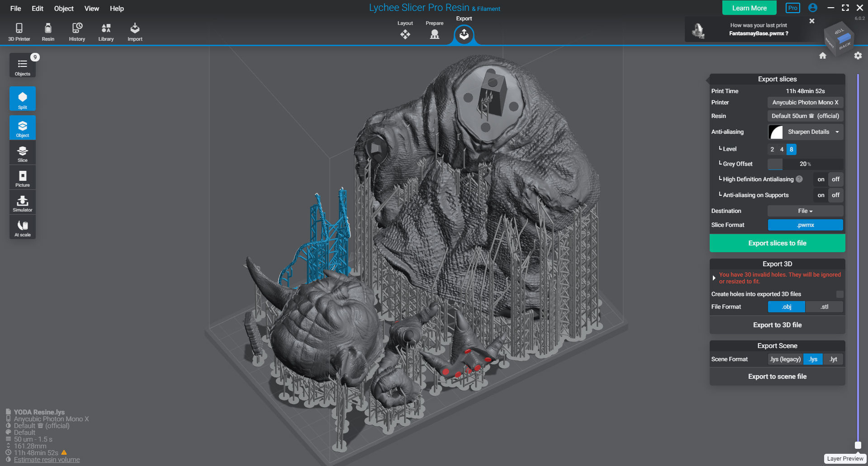Viewport: 868px width, 466px height.
Task: Show High Definition Antialiasing help icon
Action: pos(799,179)
